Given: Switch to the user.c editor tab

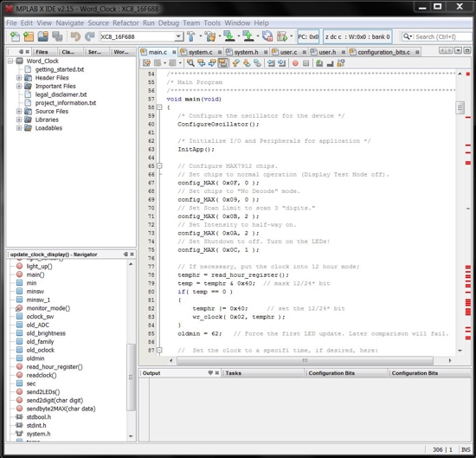Looking at the screenshot, I should 288,52.
